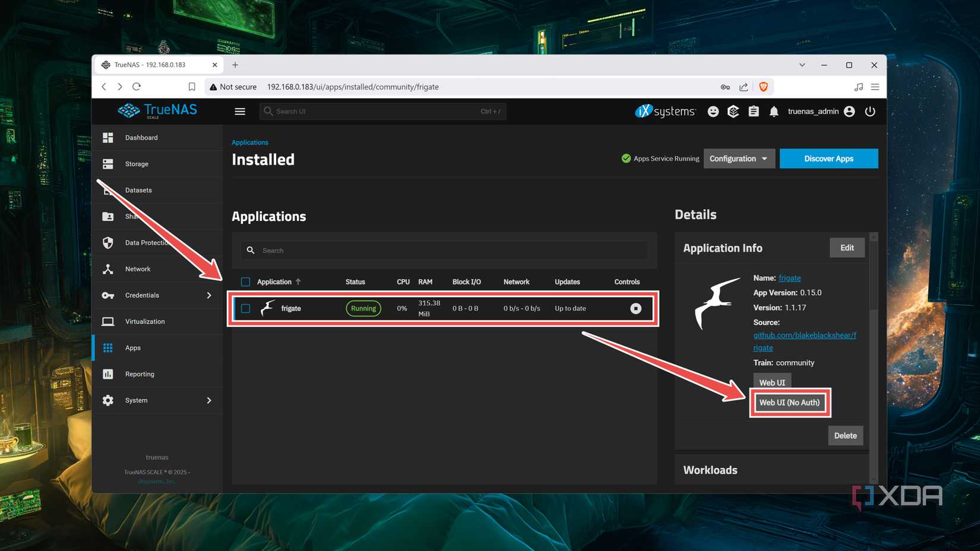
Task: Open Virtualization in the sidebar
Action: (157, 321)
